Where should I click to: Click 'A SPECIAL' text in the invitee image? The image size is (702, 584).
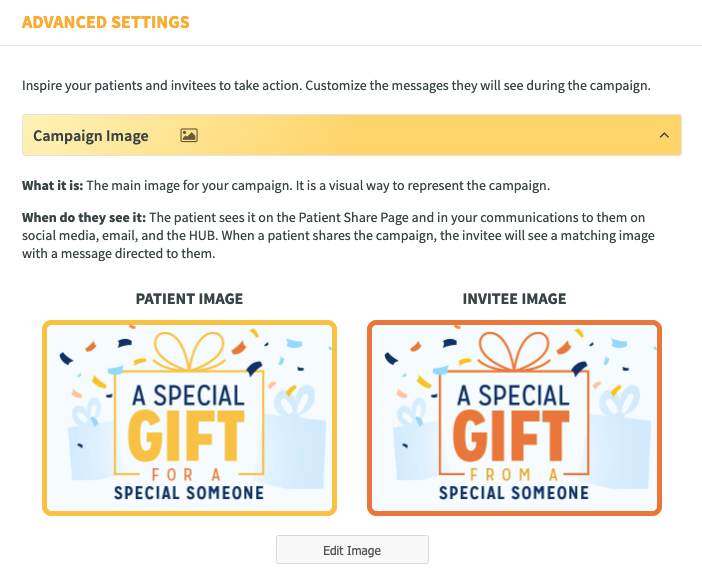point(513,396)
